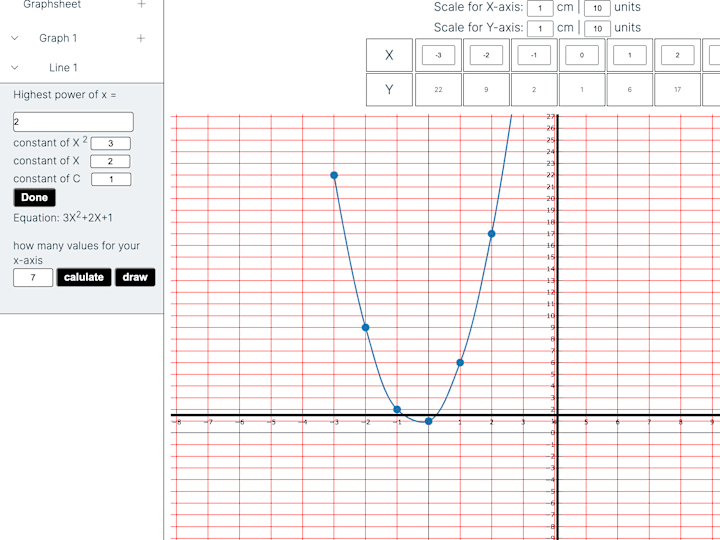Click the draw button

(135, 277)
